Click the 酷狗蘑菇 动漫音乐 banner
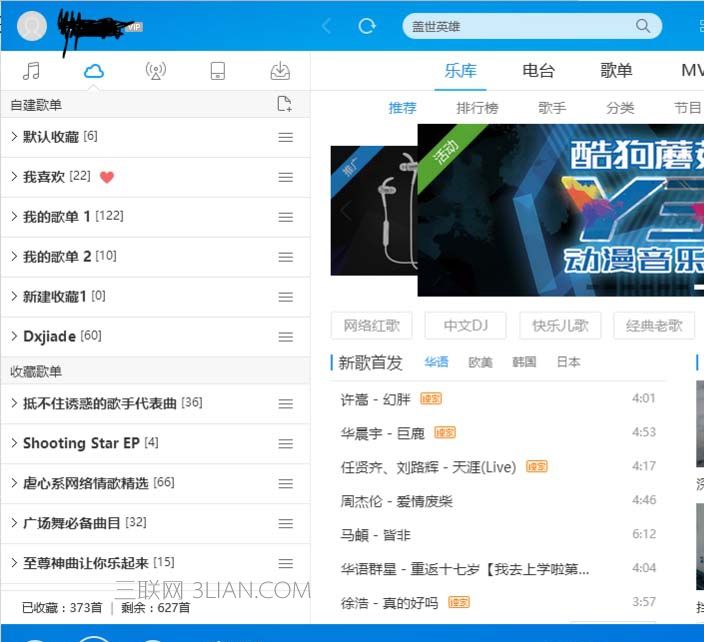 point(561,210)
